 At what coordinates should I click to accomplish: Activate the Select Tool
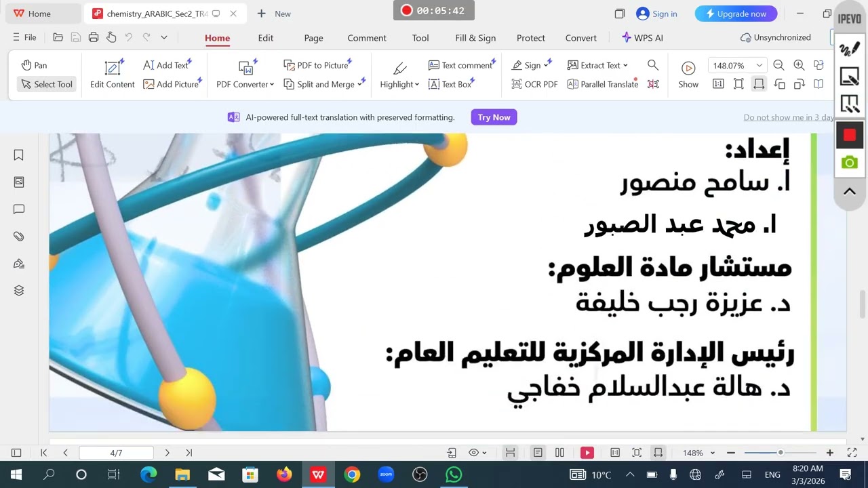coord(46,84)
